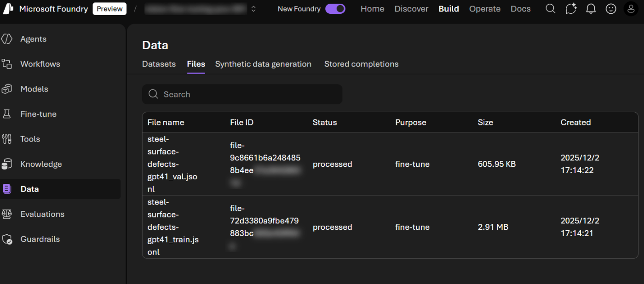This screenshot has width=644, height=284.
Task: Click fine-tune purpose in 2.91 MB row
Action: point(412,227)
